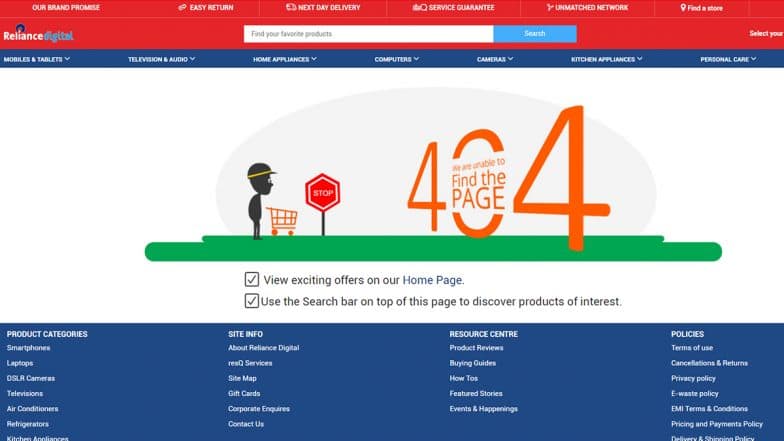Open the Gift Cards link
Screen dimensions: 784x441
click(x=244, y=394)
